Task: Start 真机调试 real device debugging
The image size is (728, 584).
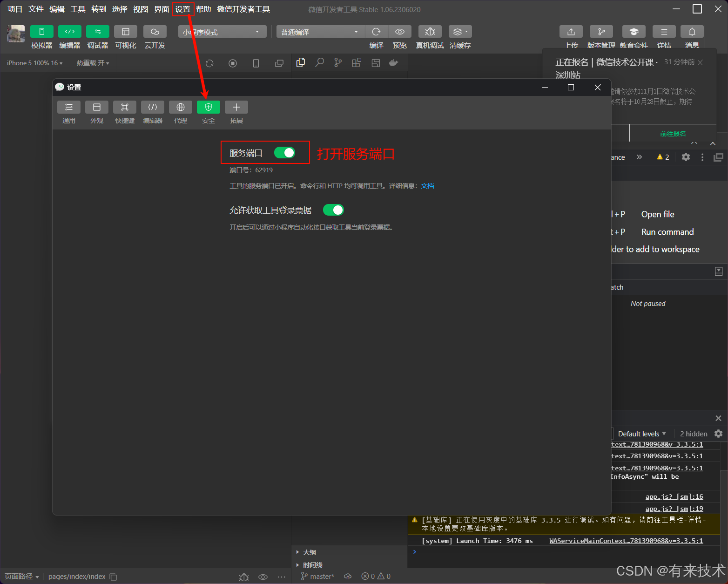Action: click(x=430, y=32)
